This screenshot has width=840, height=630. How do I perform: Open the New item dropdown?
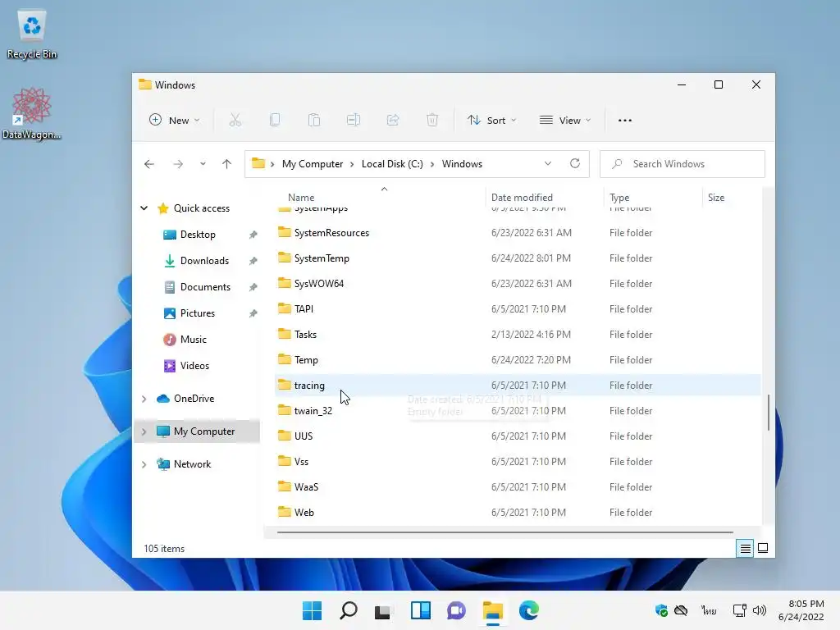[x=175, y=120]
